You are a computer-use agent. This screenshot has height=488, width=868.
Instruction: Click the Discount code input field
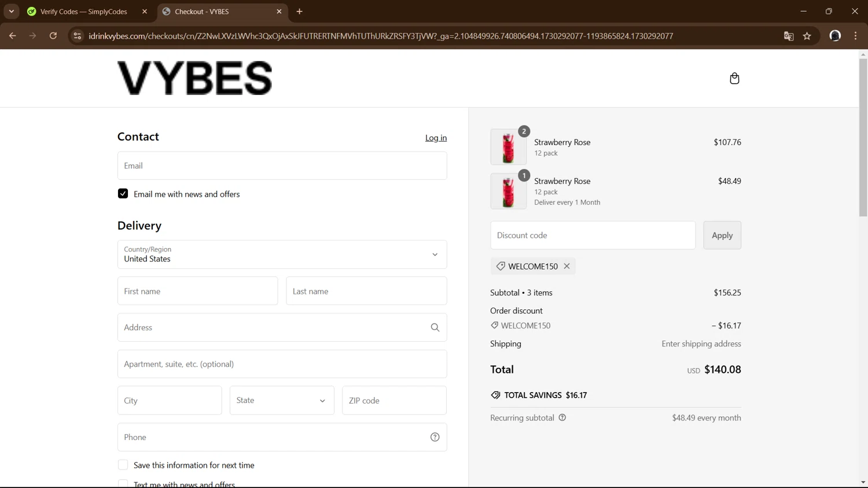tap(593, 235)
